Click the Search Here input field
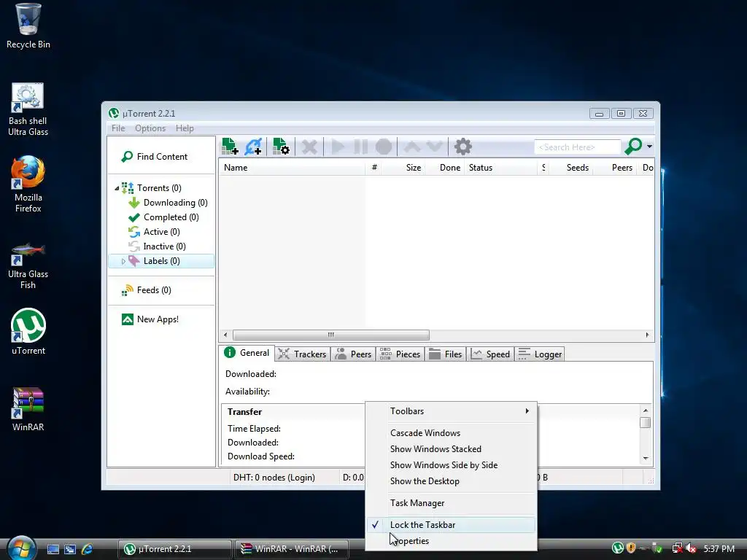Image resolution: width=747 pixels, height=560 pixels. click(x=578, y=147)
